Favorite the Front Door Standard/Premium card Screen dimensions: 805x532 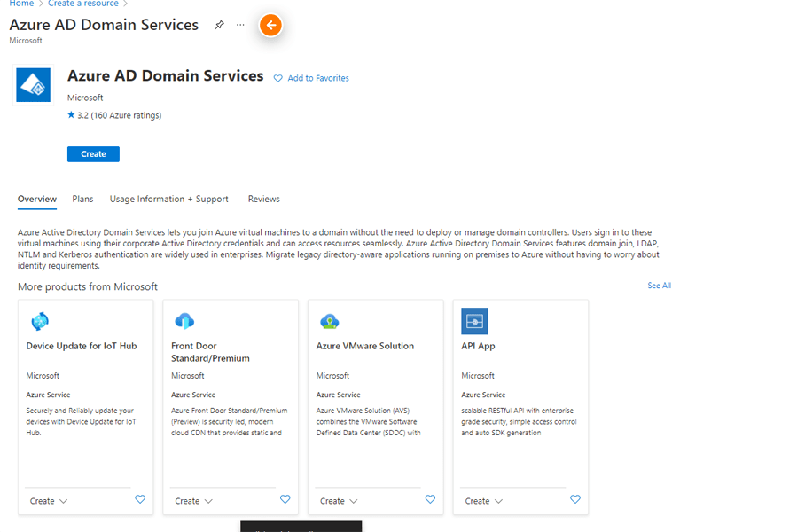click(285, 499)
